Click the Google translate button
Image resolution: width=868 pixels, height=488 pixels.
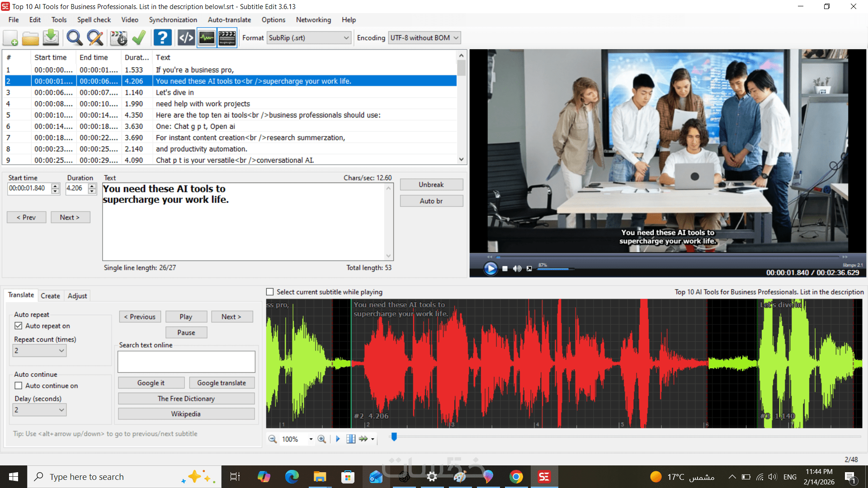(x=222, y=383)
